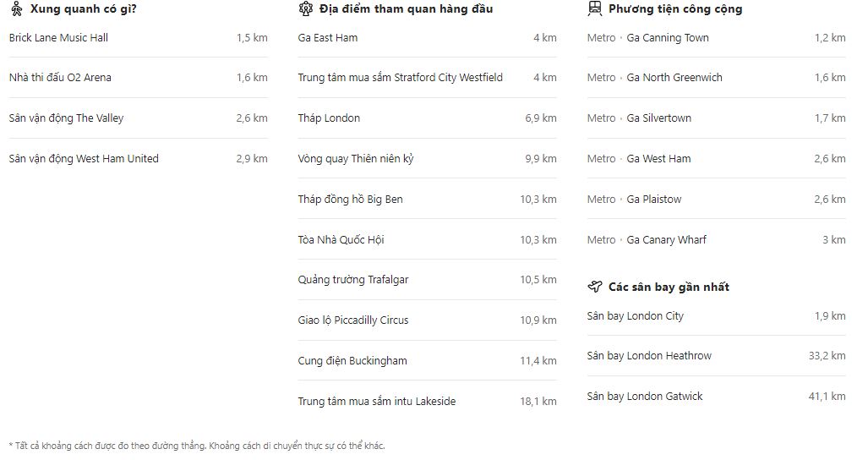Open Sân vận động West Ham United
868x460 pixels.
(x=139, y=158)
